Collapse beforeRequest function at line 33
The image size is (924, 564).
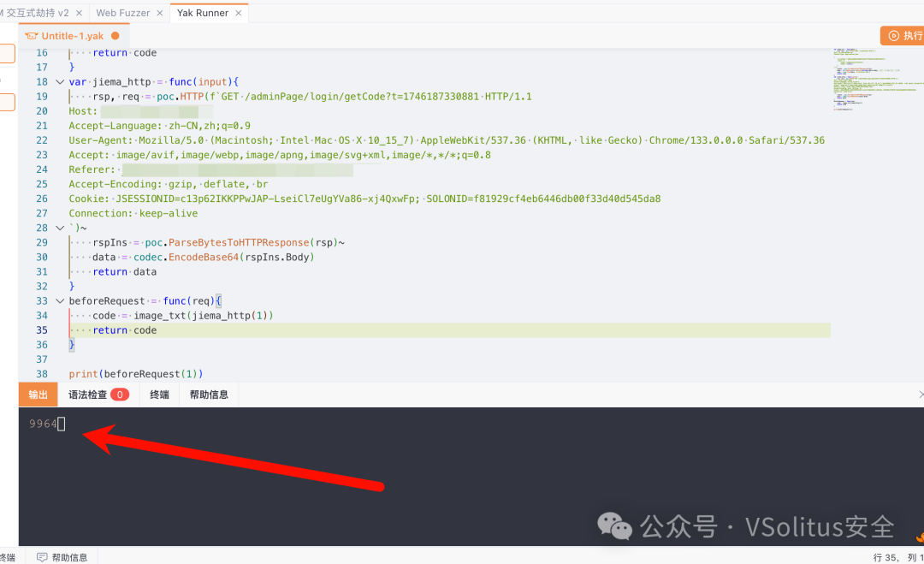click(60, 301)
